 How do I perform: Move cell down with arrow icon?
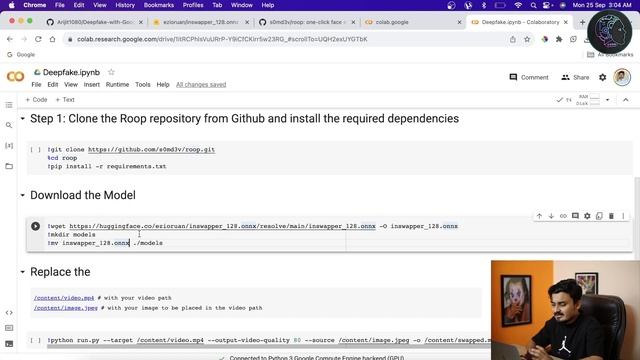pyautogui.click(x=551, y=216)
